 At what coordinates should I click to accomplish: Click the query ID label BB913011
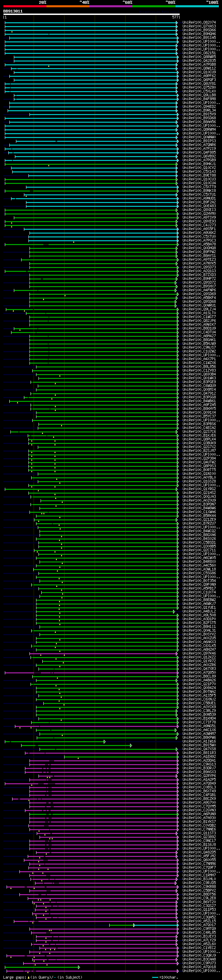tap(13, 11)
